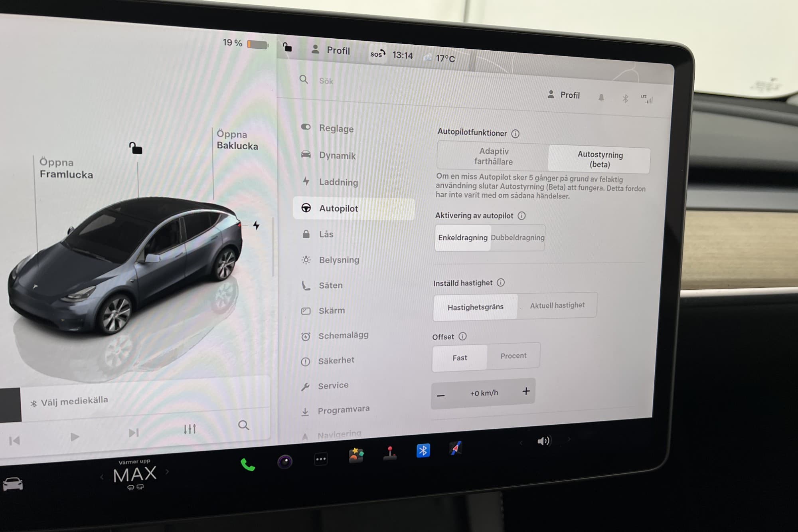The image size is (798, 532).
Task: Click the info icon beside Autopilotfunktioner
Action: pyautogui.click(x=516, y=134)
